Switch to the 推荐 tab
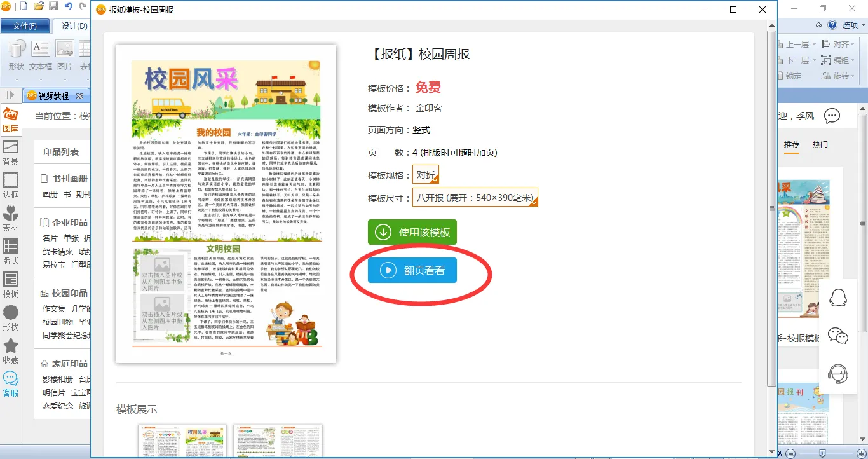The width and height of the screenshot is (868, 459). (791, 145)
